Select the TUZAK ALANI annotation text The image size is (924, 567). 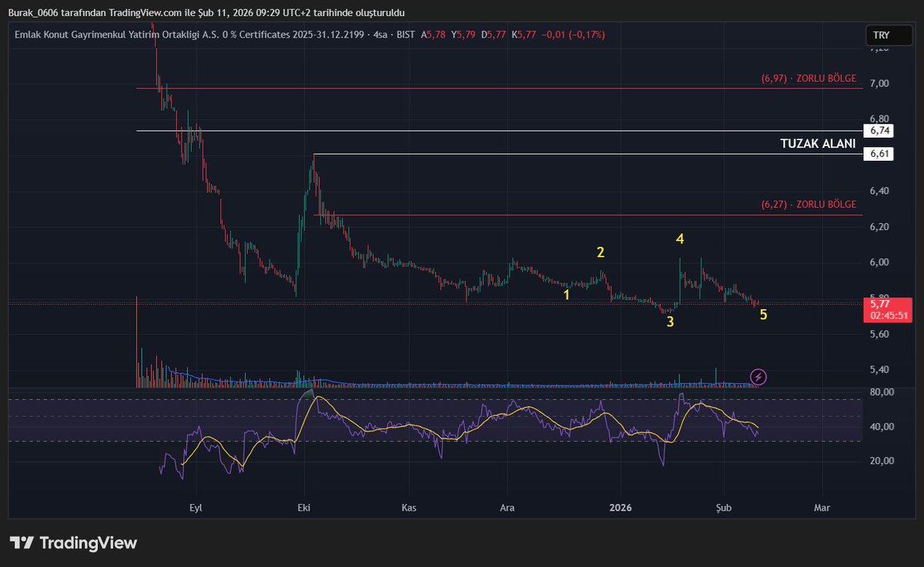(818, 143)
